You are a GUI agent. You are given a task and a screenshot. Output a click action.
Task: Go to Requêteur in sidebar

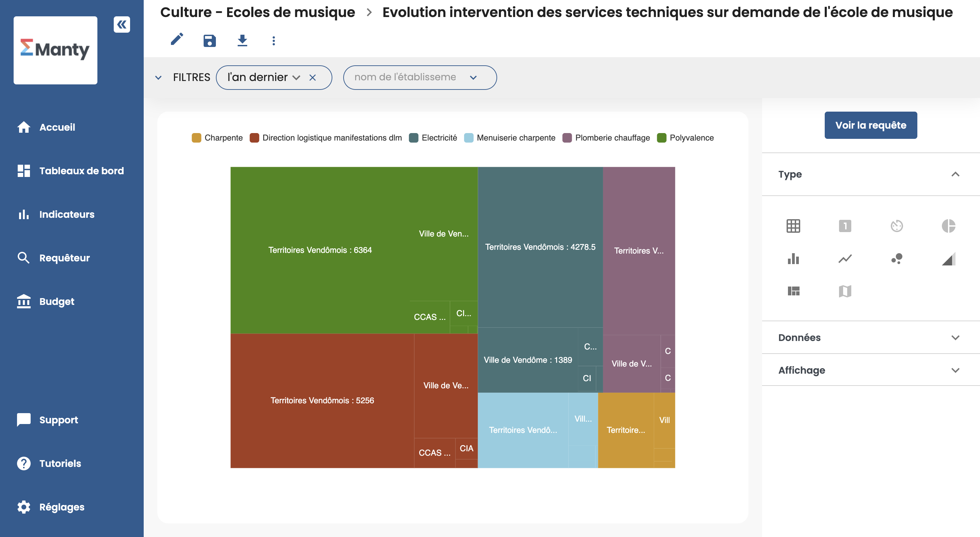click(x=64, y=258)
